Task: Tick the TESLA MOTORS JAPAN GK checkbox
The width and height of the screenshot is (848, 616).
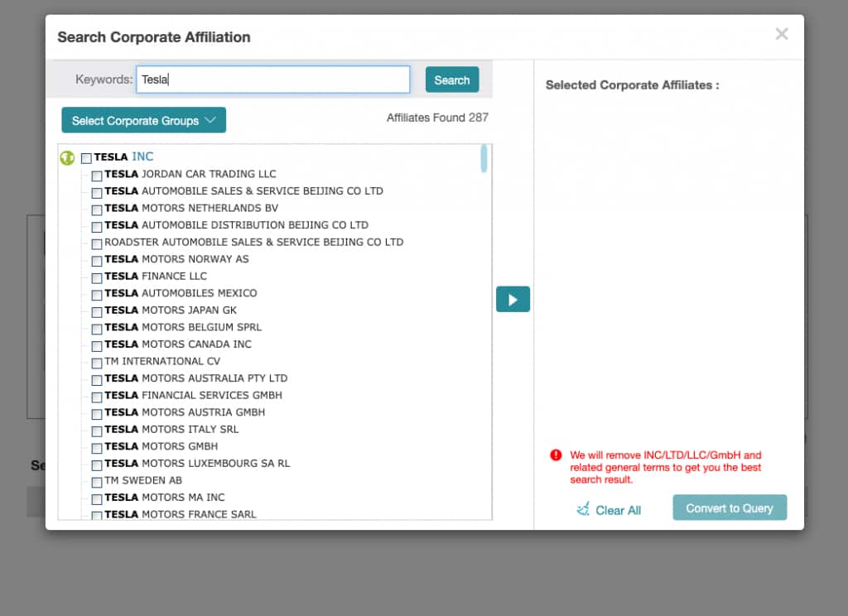Action: click(x=97, y=312)
